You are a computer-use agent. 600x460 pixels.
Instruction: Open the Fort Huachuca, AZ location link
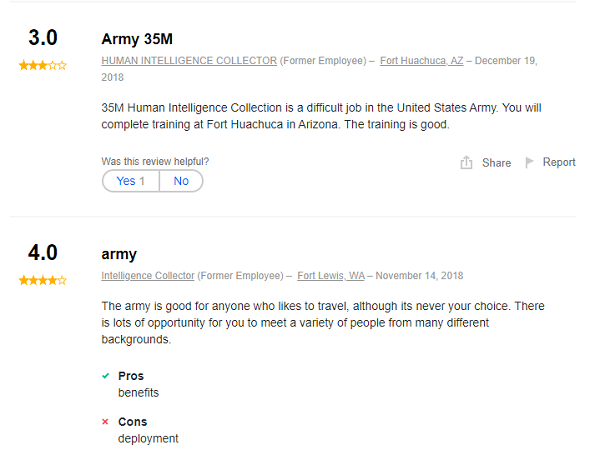[x=421, y=61]
